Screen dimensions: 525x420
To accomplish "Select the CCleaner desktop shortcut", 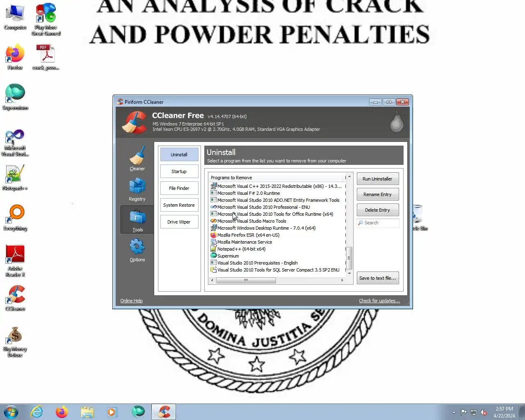I will pos(15,298).
